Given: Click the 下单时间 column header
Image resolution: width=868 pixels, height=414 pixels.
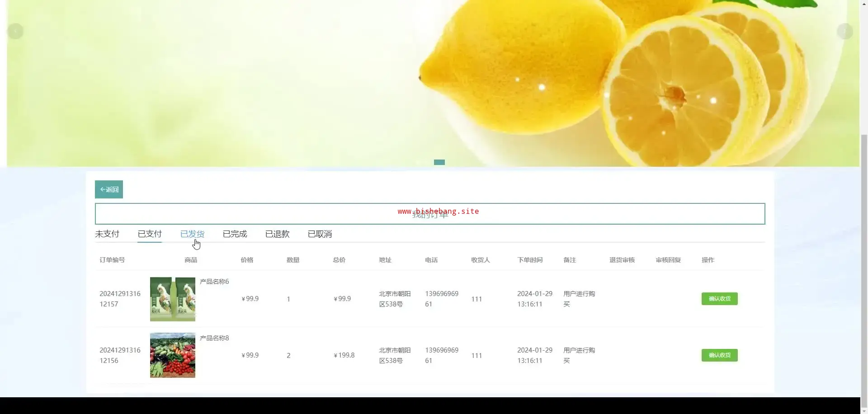Looking at the screenshot, I should [x=530, y=260].
